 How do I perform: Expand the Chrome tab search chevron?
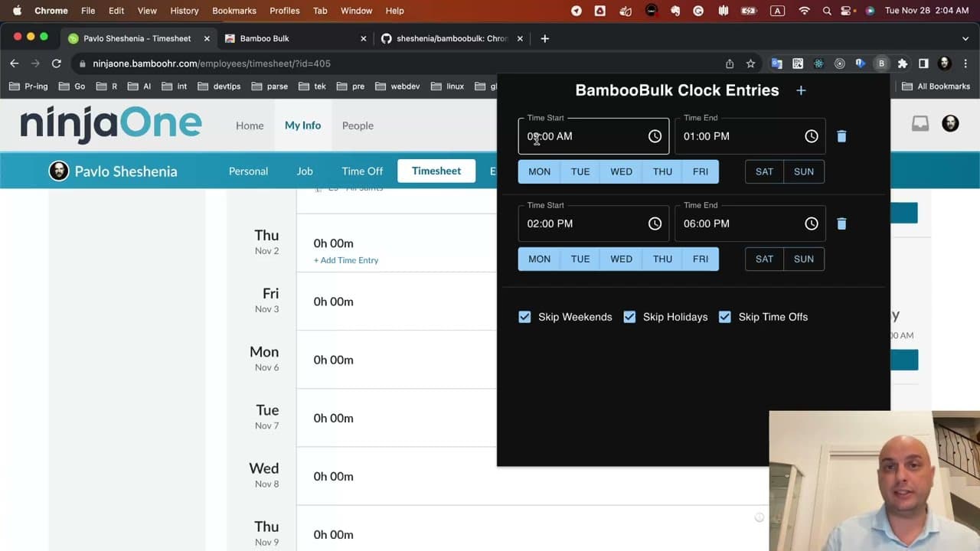[965, 38]
